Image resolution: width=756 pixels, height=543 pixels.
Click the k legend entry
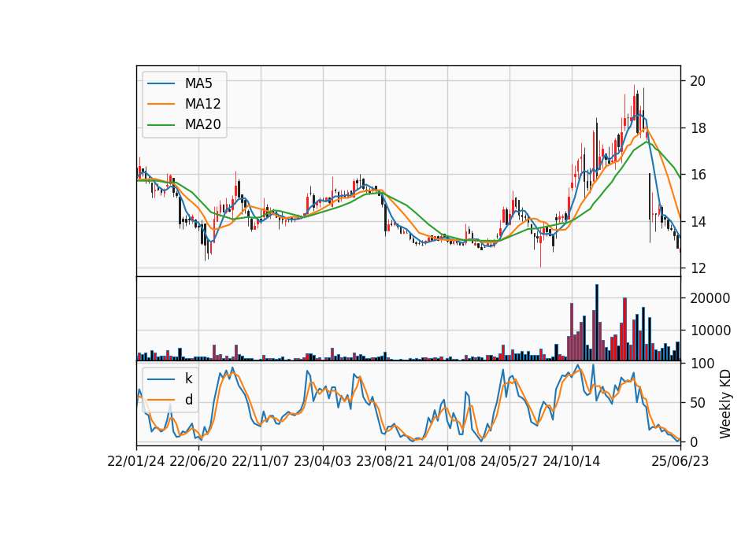tap(188, 379)
